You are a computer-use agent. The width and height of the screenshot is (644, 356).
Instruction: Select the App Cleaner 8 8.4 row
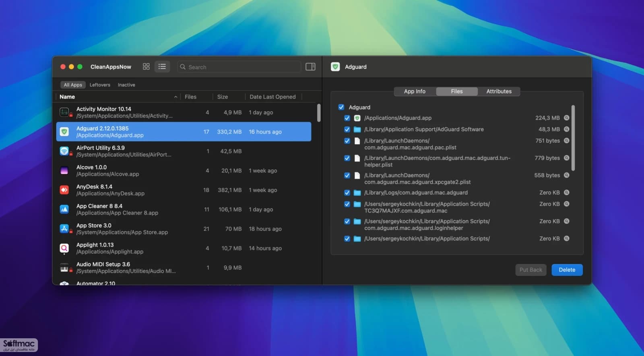point(184,209)
